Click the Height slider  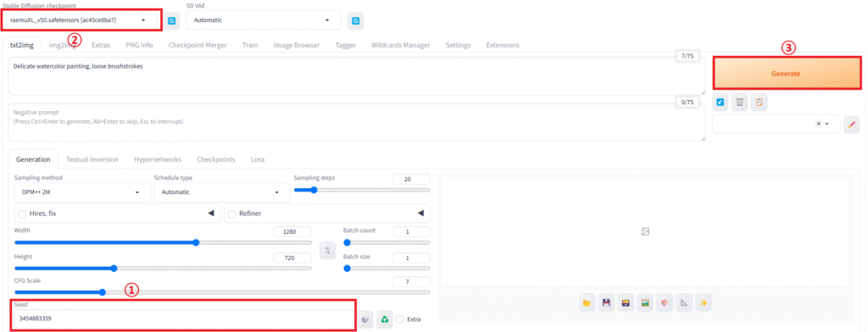(x=163, y=268)
